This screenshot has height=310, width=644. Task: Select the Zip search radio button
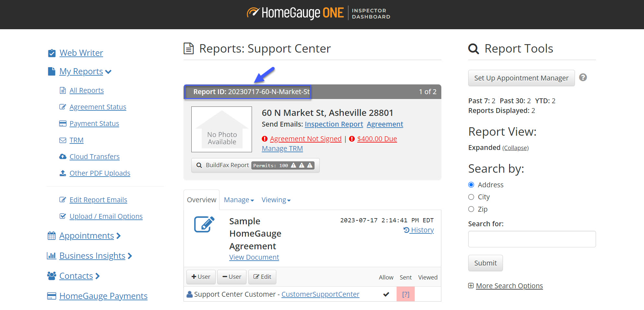[x=471, y=209]
